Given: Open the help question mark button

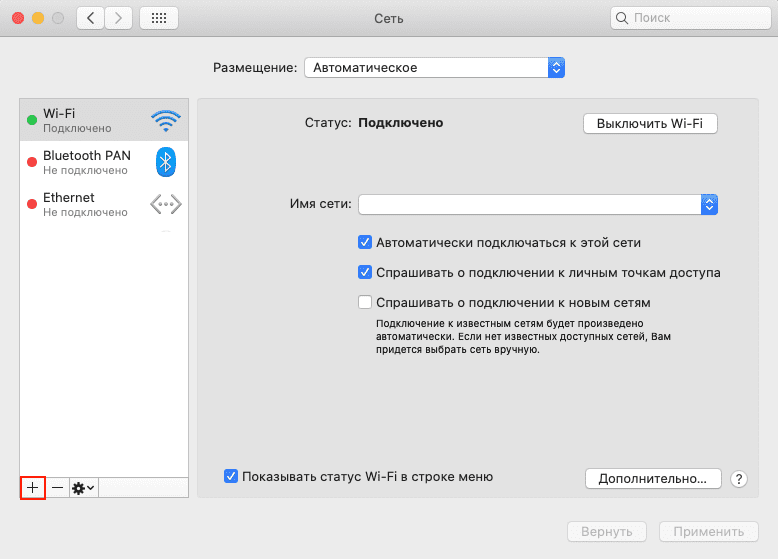Looking at the screenshot, I should point(740,479).
